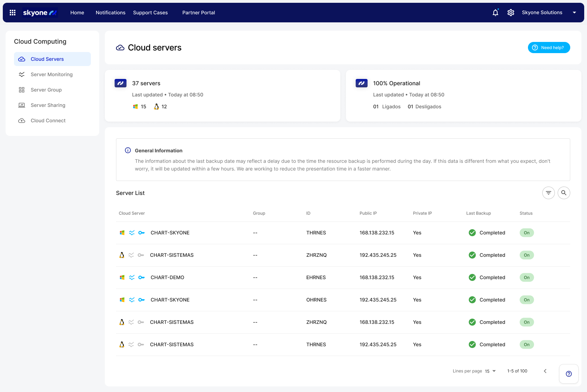The image size is (587, 392).
Task: Click the cloud icon beside Cloud servers title
Action: [120, 48]
